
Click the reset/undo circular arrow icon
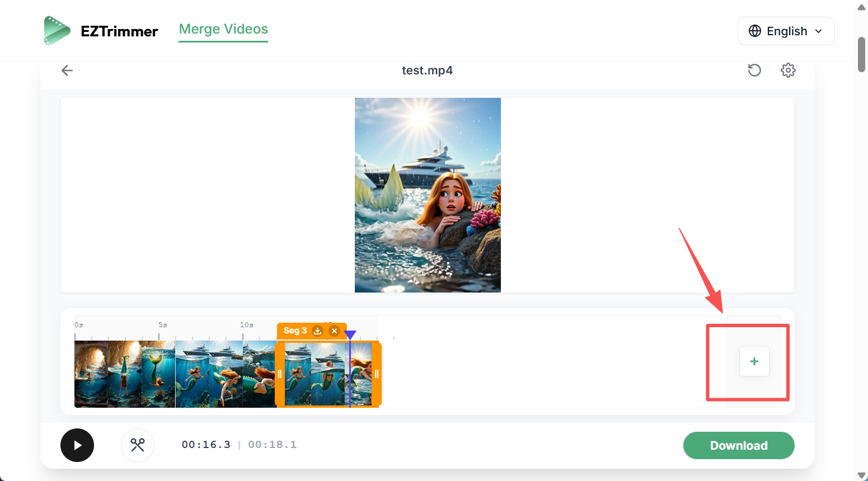pos(754,70)
